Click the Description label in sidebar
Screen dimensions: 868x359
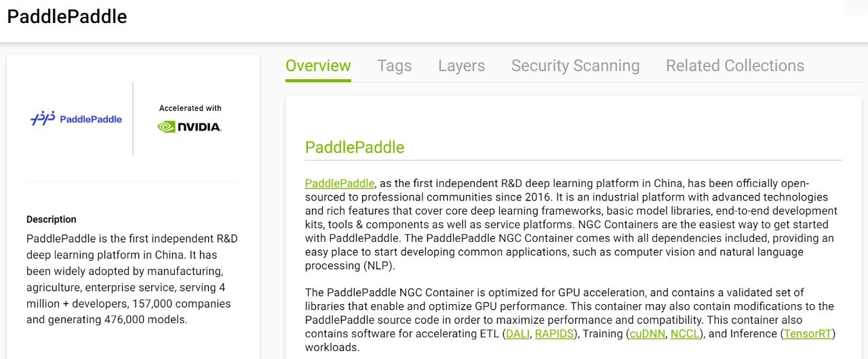[52, 219]
